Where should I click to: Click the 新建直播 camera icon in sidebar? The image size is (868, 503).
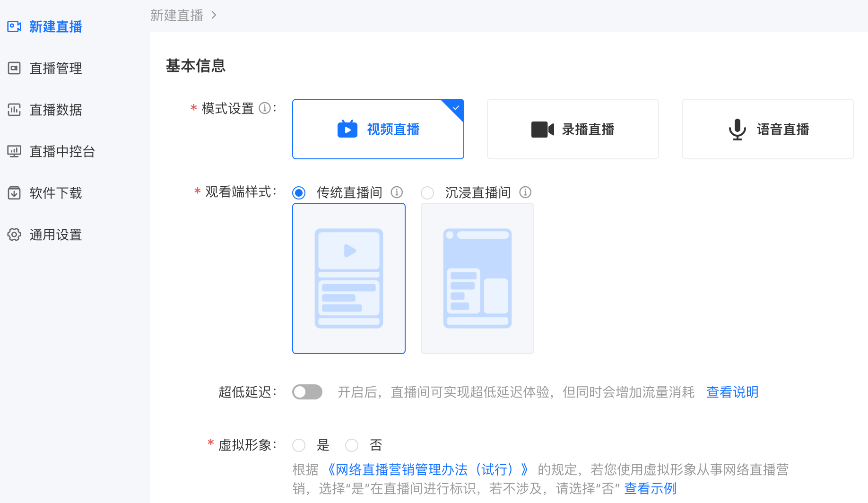click(14, 26)
